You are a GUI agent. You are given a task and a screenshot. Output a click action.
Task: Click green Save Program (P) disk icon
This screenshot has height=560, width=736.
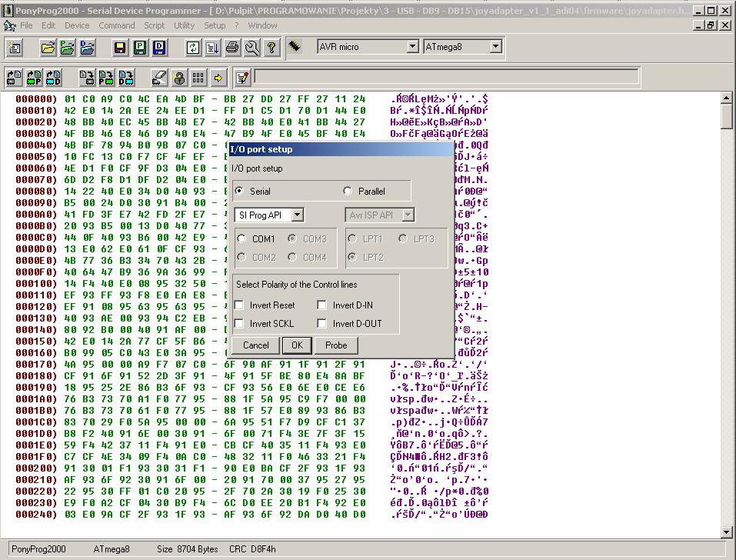(x=140, y=48)
